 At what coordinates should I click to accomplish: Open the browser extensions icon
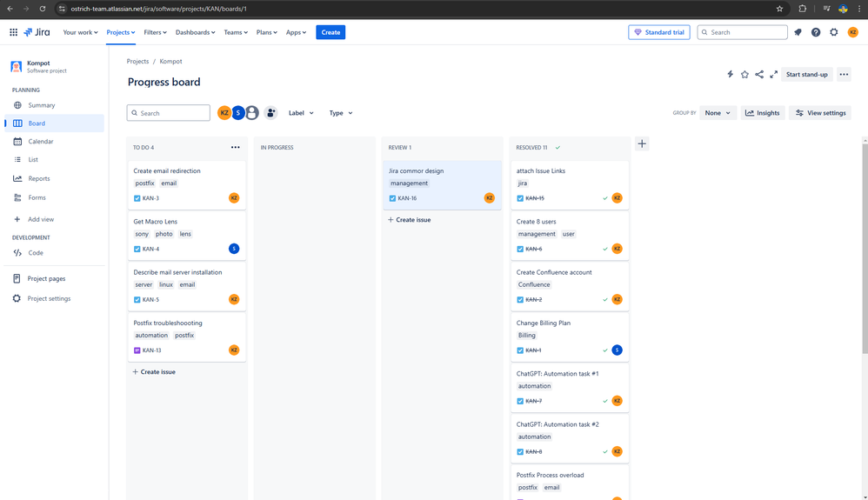click(802, 9)
